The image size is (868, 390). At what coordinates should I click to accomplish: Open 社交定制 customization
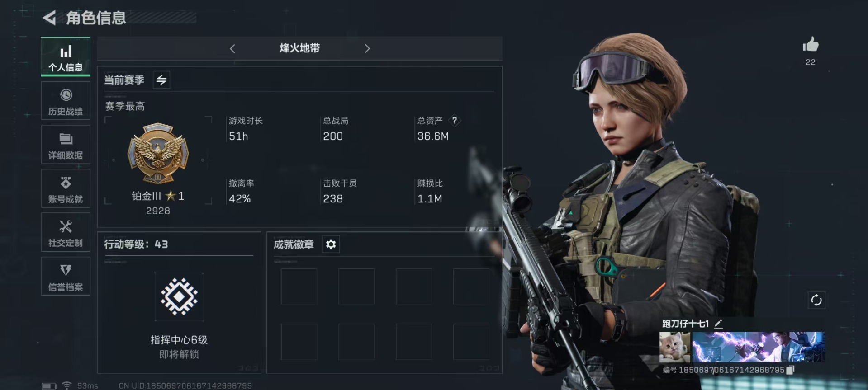[66, 232]
